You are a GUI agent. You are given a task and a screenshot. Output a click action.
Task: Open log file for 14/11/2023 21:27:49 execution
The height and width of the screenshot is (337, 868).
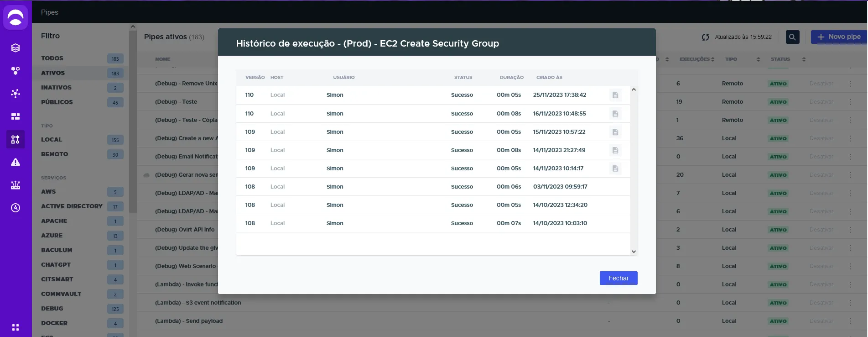tap(615, 150)
